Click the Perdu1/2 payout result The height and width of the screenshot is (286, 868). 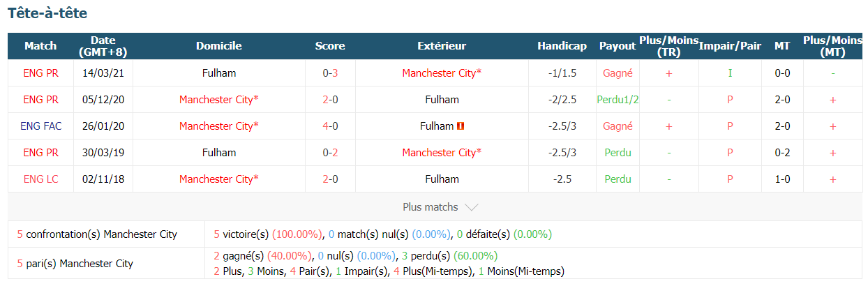[618, 100]
